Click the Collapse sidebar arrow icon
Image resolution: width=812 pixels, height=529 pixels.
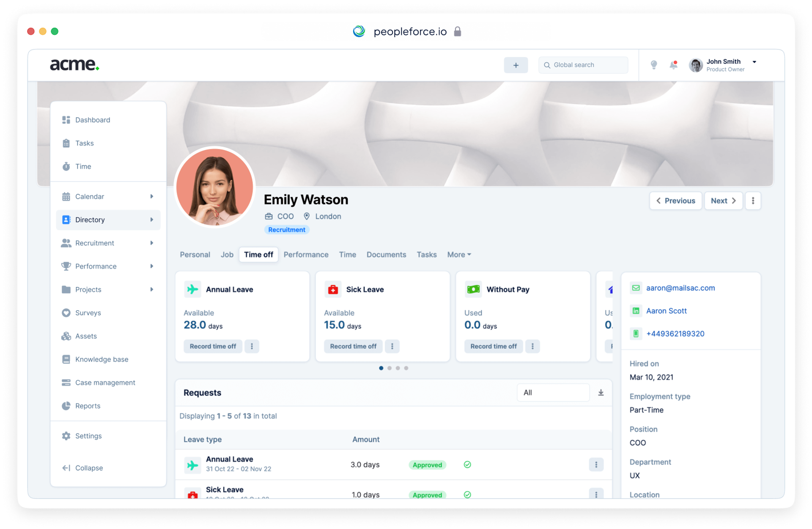click(66, 468)
